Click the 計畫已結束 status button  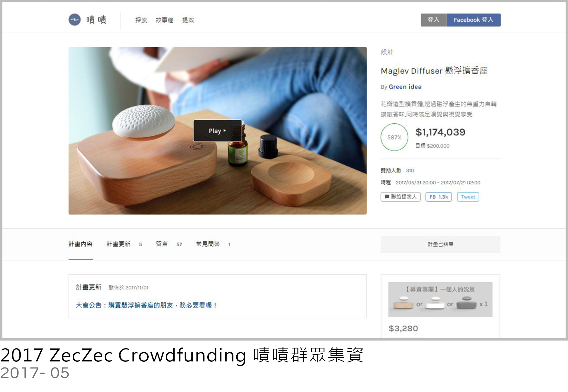(440, 244)
